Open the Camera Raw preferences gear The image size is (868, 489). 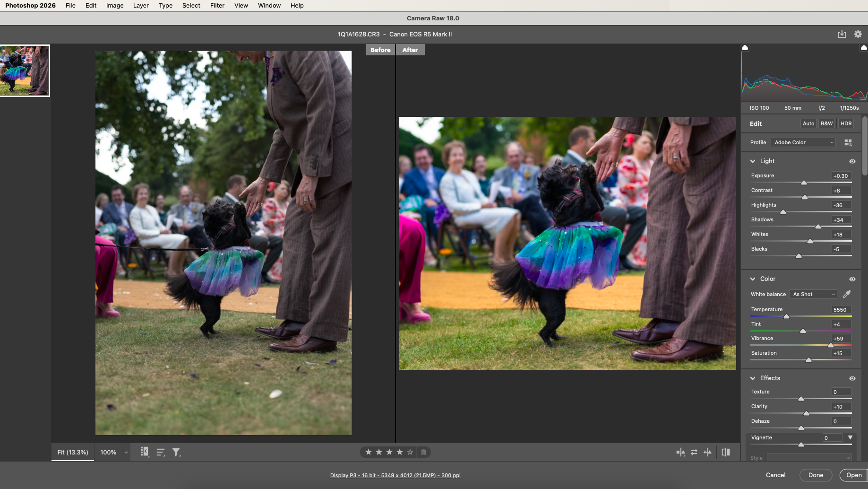coord(858,34)
